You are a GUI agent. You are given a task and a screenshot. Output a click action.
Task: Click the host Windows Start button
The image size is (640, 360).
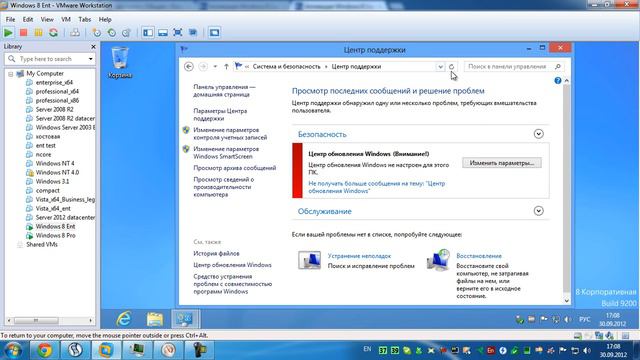13,350
